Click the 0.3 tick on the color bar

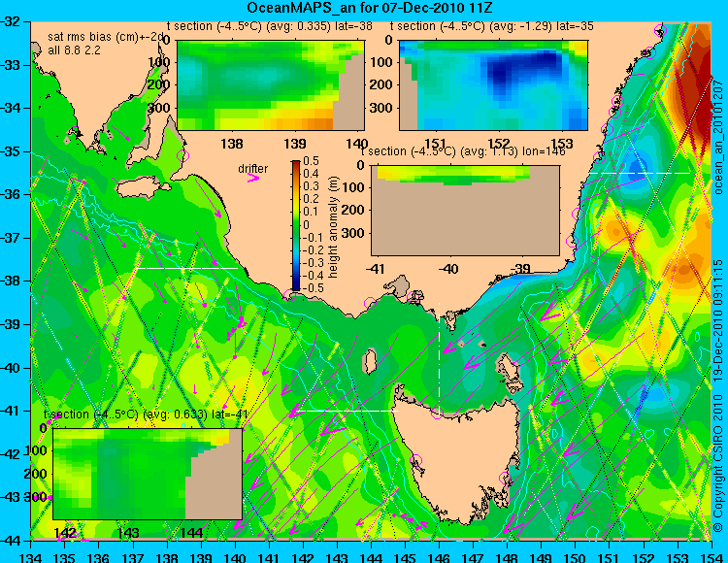tap(311, 186)
